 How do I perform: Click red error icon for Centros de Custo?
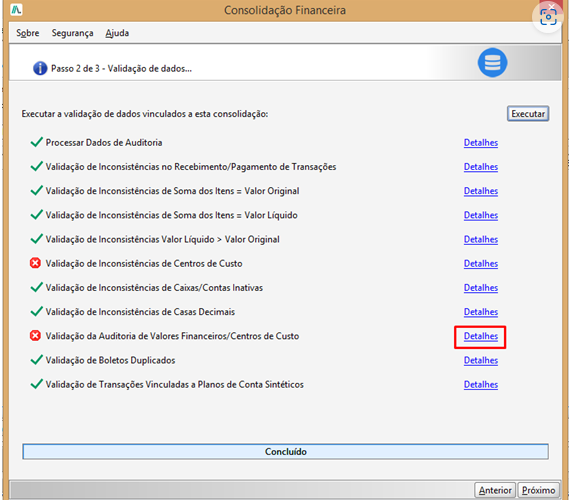pos(35,263)
